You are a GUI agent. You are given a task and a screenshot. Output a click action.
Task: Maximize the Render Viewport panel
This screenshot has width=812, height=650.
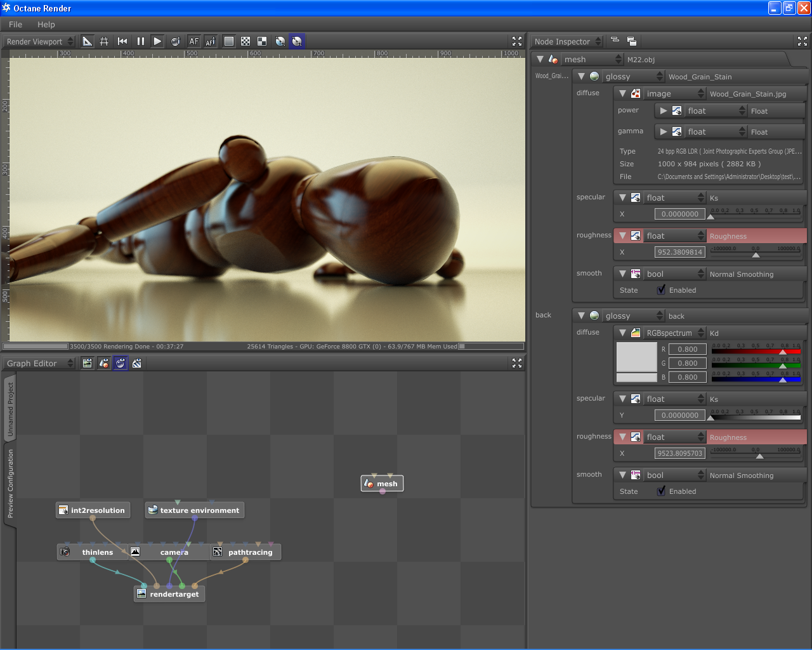(516, 41)
